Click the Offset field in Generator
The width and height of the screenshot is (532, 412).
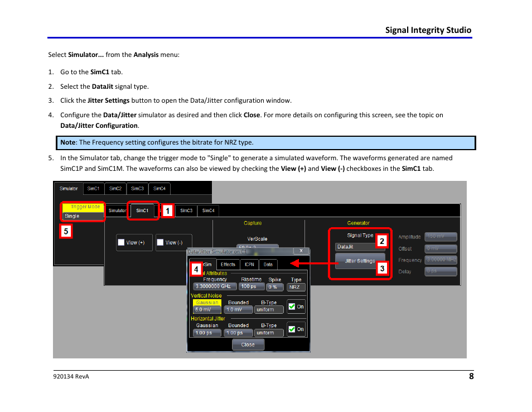(441, 248)
